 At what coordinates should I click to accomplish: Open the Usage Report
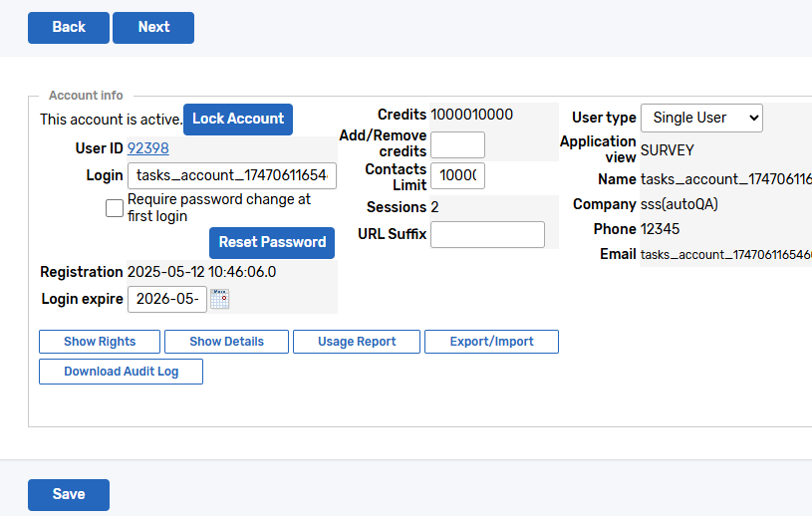(x=357, y=342)
